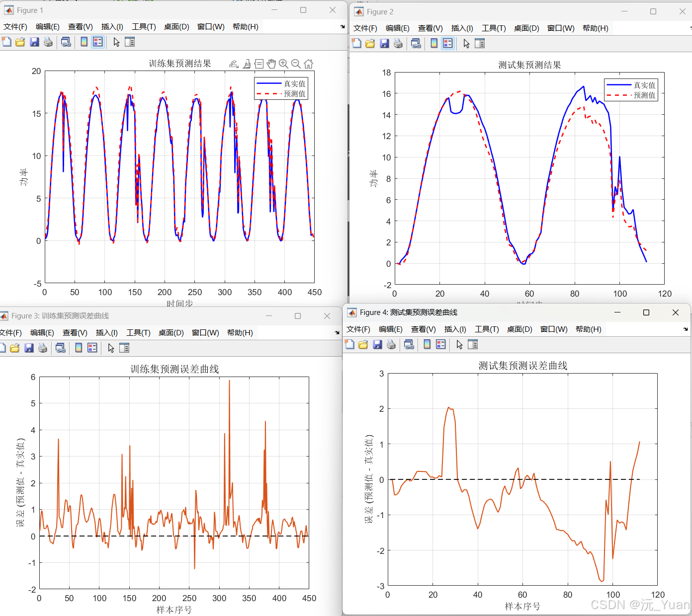Screen dimensions: 692x616
Task: Open File icon in Figure 1 toolbar
Action: (x=20, y=42)
